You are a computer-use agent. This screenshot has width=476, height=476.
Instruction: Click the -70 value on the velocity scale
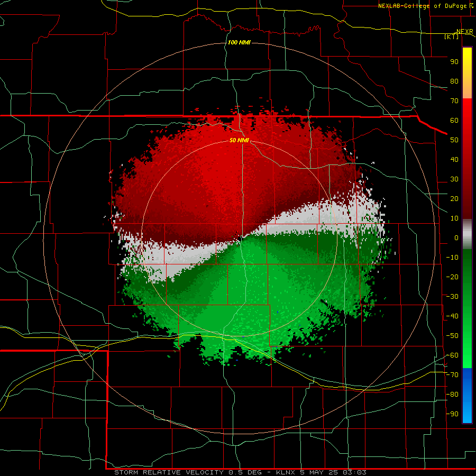click(452, 375)
